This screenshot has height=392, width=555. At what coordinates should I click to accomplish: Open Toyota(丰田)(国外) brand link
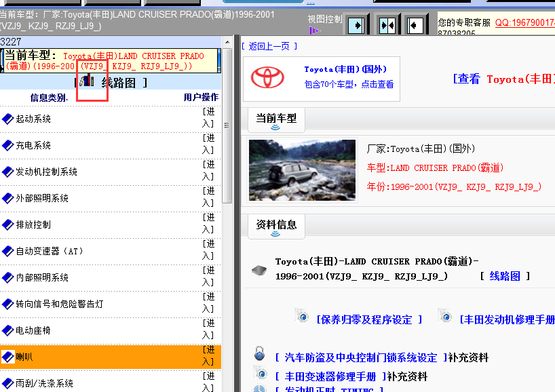point(345,69)
